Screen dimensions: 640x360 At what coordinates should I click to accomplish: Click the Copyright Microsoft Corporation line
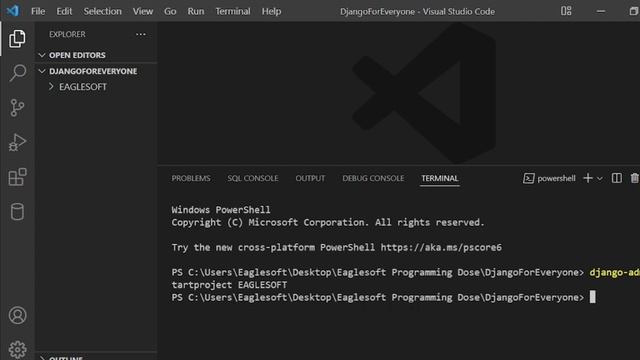pos(328,222)
